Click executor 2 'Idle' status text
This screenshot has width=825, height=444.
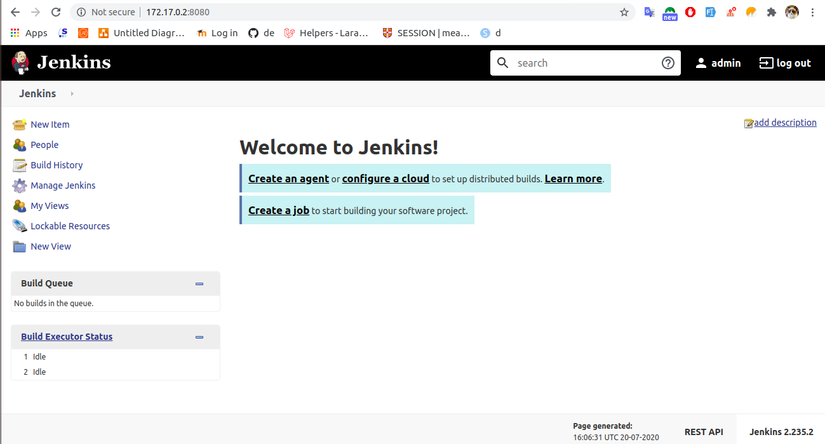pos(39,372)
